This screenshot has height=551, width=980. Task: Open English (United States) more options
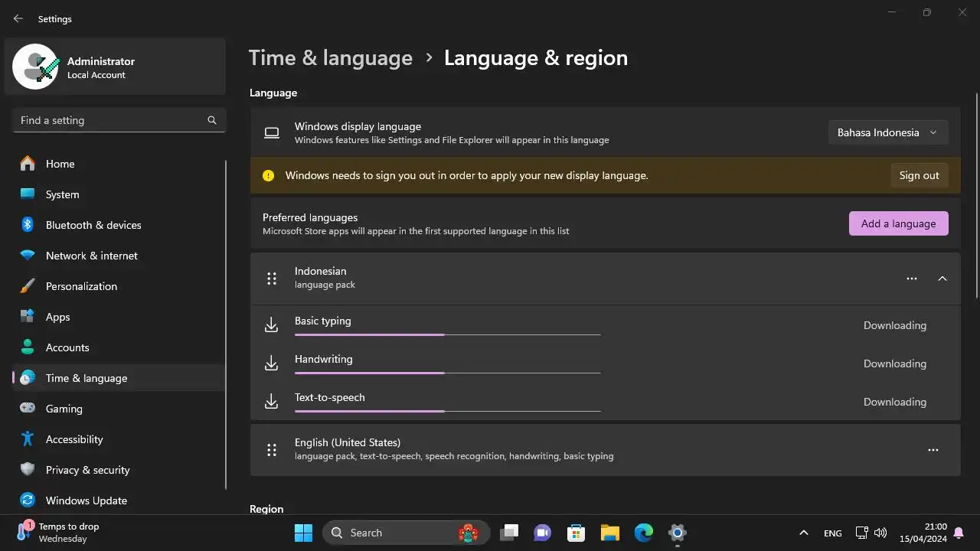point(933,450)
